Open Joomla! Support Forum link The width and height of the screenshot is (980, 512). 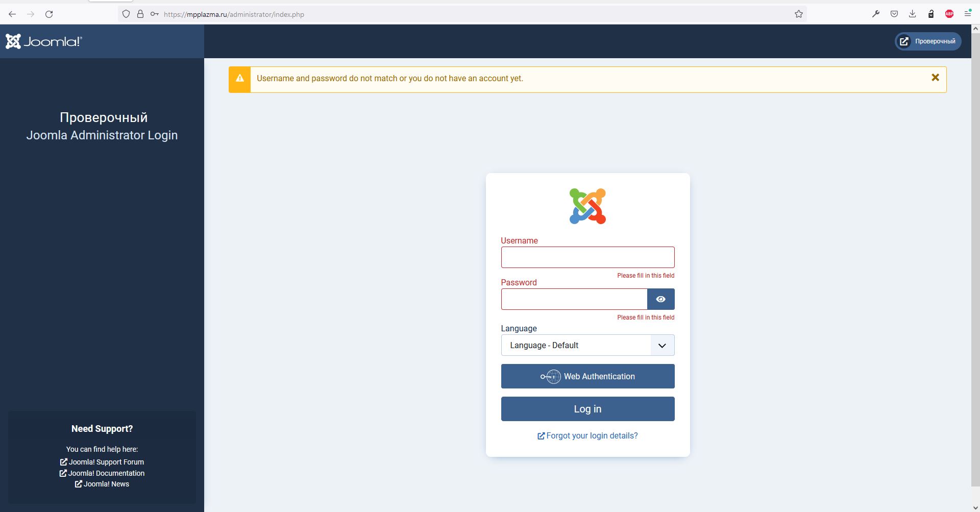click(x=102, y=462)
